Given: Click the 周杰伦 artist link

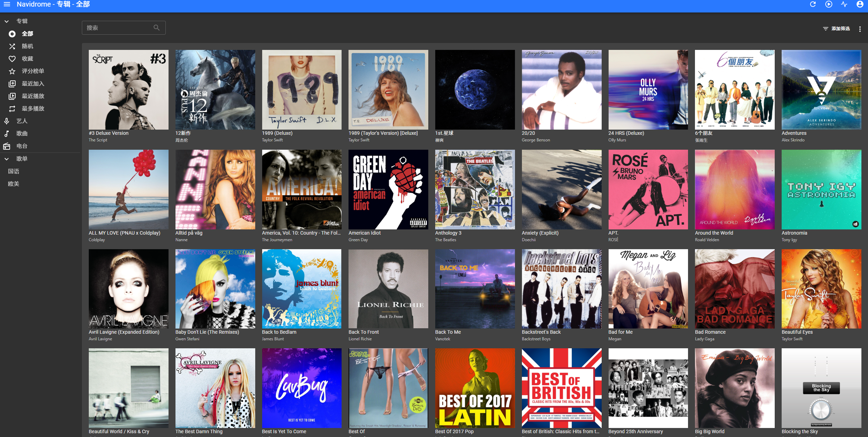Looking at the screenshot, I should tap(182, 140).
